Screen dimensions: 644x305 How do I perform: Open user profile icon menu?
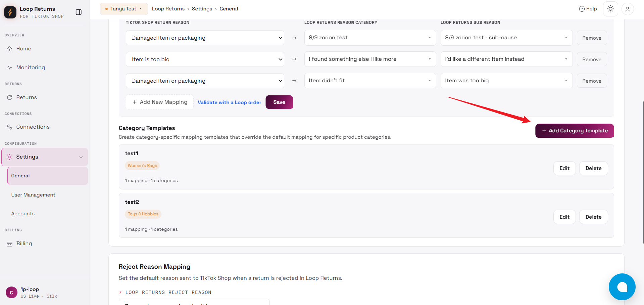click(628, 9)
